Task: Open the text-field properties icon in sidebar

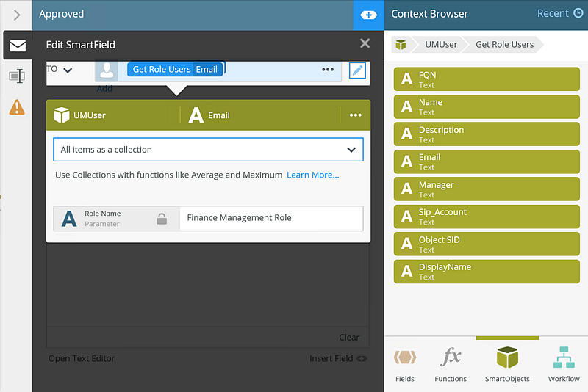Action: (17, 76)
